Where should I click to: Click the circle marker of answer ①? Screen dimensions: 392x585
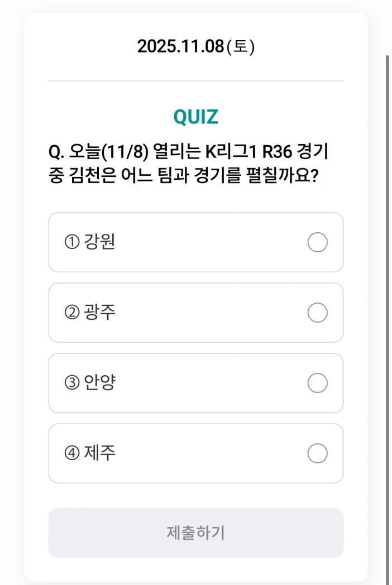[317, 242]
